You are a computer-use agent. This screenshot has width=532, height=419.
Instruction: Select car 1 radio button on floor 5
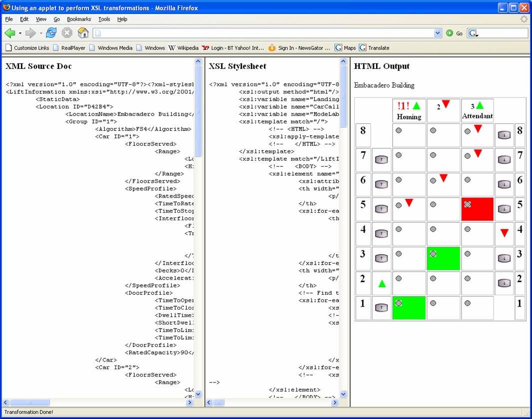(x=399, y=205)
